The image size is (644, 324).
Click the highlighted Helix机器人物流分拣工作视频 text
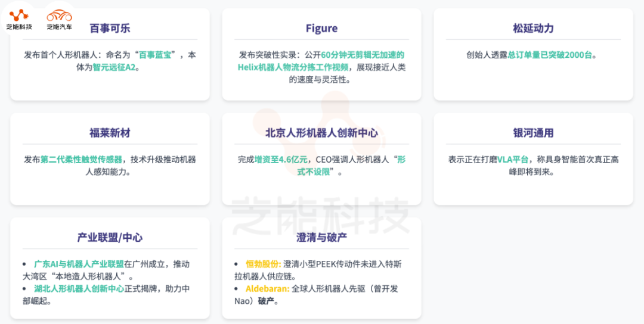coord(292,67)
